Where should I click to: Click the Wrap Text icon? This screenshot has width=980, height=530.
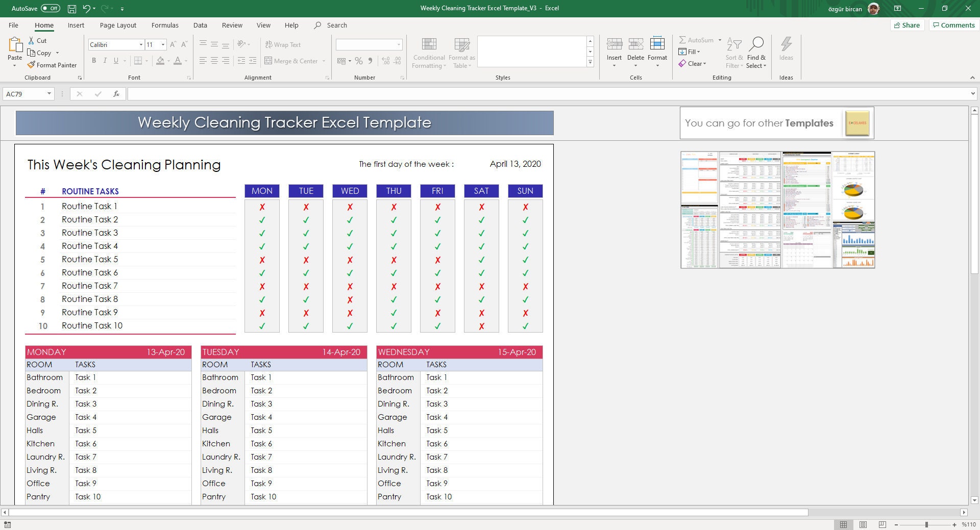click(268, 44)
